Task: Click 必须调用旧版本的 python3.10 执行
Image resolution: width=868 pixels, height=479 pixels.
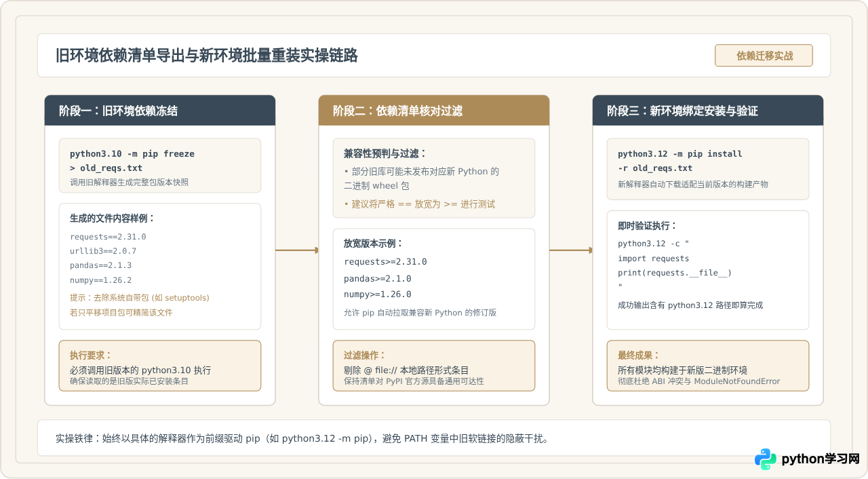Action: coord(140,370)
